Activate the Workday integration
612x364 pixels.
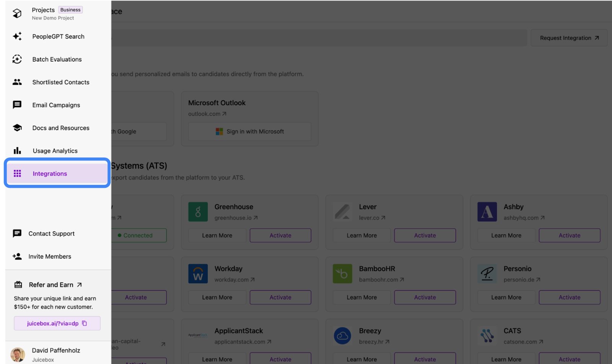tap(280, 297)
